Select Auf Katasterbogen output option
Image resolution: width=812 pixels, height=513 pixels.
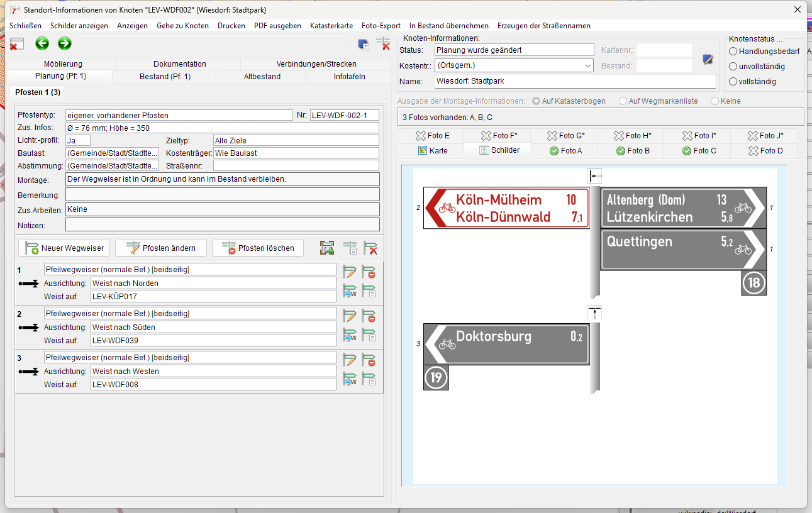tap(569, 101)
